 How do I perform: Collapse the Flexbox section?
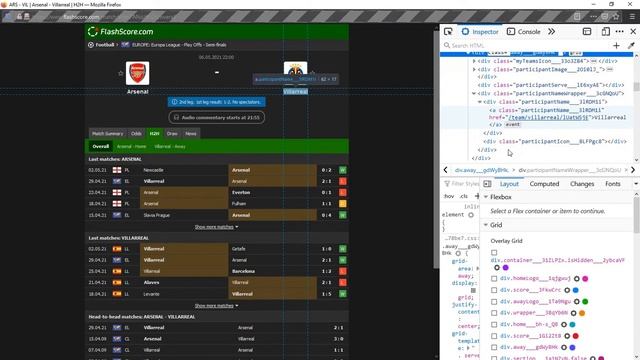tap(486, 197)
